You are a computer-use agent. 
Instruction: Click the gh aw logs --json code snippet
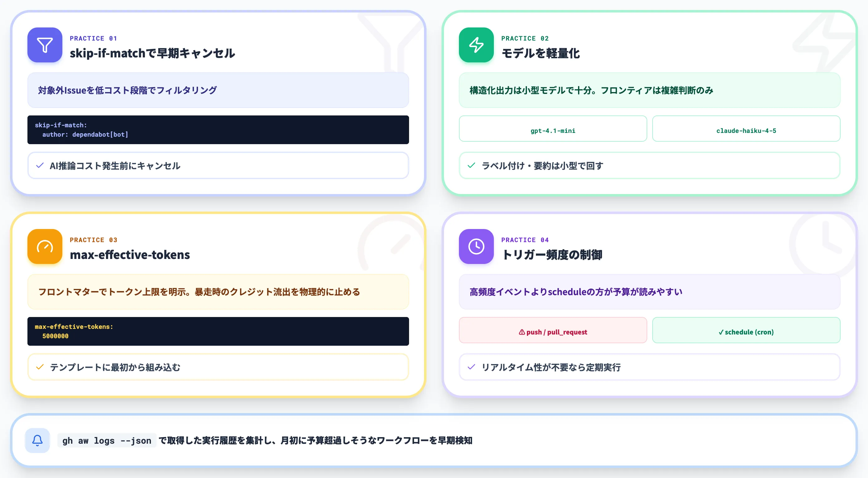click(107, 441)
